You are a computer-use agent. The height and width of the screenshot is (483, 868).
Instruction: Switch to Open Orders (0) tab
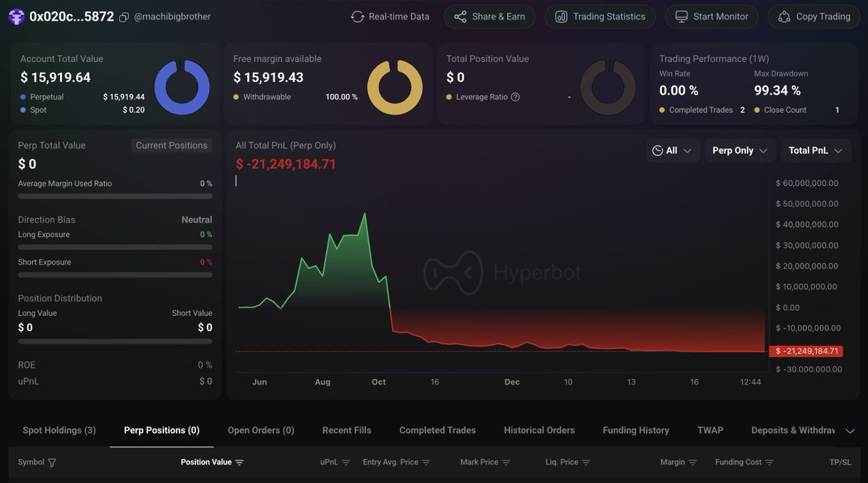coord(261,430)
